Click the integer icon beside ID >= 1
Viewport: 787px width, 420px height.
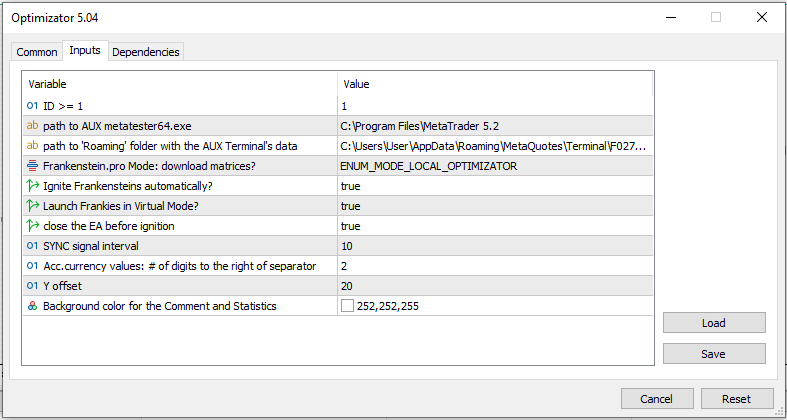32,106
